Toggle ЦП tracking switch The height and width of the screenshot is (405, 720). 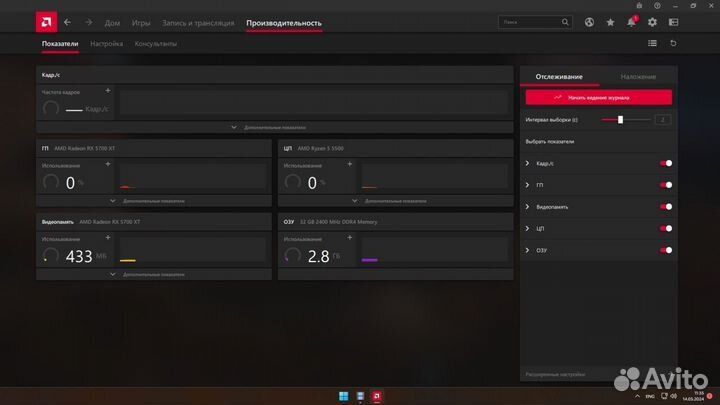click(x=666, y=228)
